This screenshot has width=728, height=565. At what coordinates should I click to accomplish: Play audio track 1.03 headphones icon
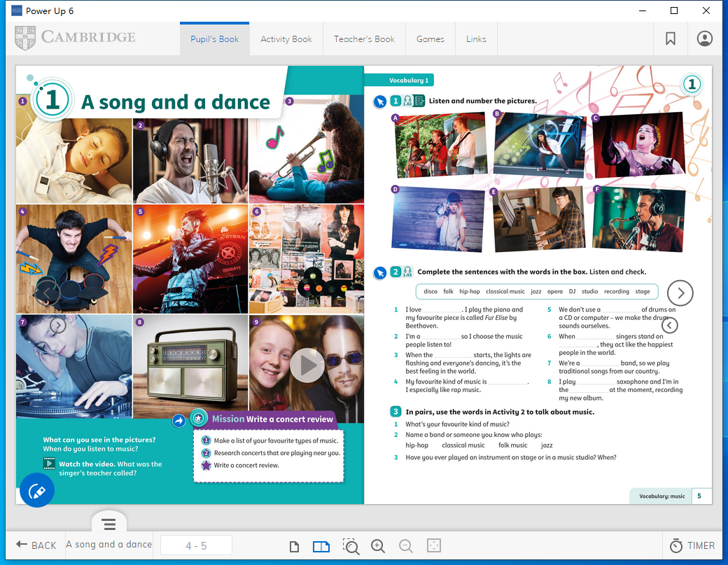tap(407, 272)
